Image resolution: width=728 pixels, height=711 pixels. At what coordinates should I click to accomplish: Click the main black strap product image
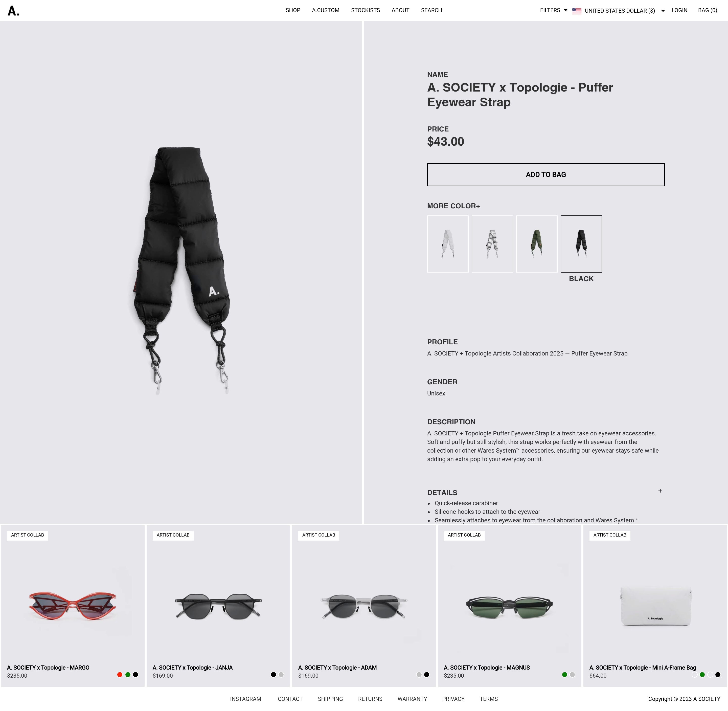point(181,271)
